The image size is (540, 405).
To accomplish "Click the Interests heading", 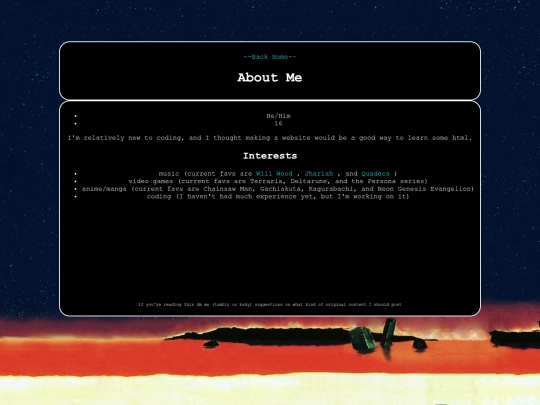I will coord(270,156).
